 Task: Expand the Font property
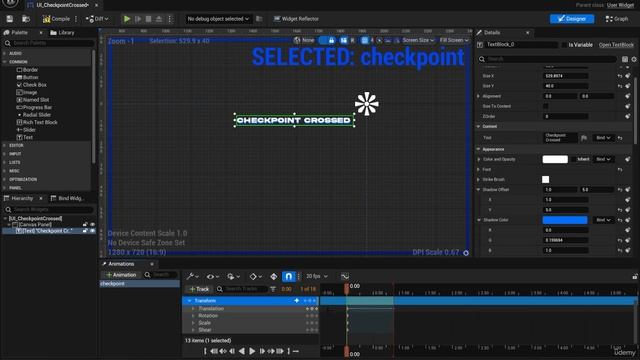coord(478,169)
